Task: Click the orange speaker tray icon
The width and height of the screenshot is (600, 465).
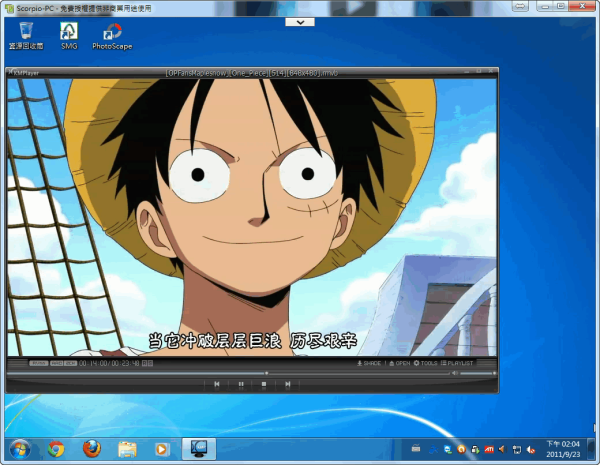Action: (x=503, y=449)
